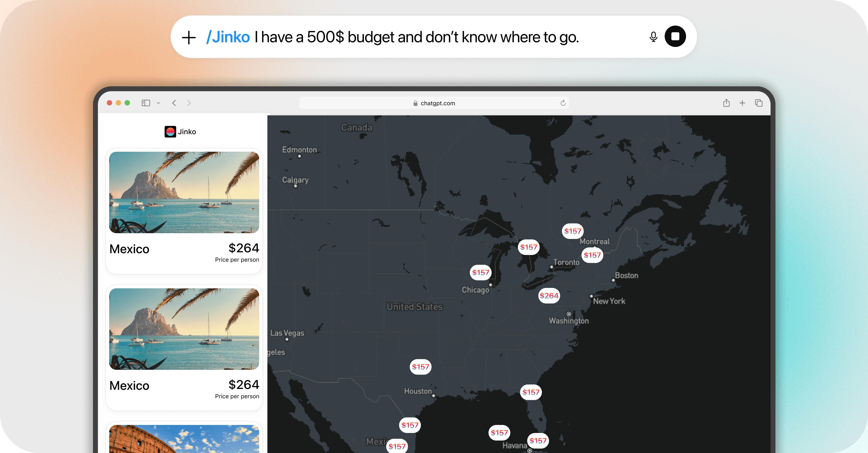Image resolution: width=868 pixels, height=453 pixels.
Task: Click the plus attachment icon in prompt bar
Action: click(189, 37)
